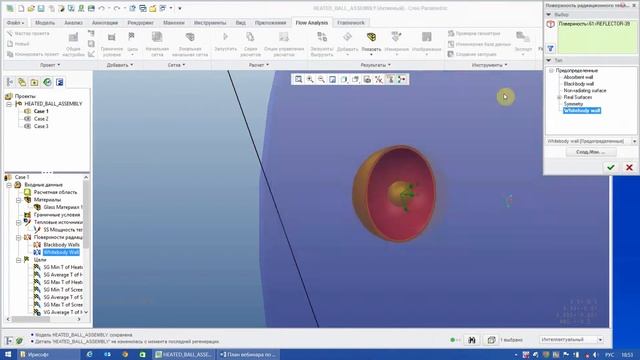
Task: Click the first navigator tab icon above the project tree
Action: (x=10, y=82)
